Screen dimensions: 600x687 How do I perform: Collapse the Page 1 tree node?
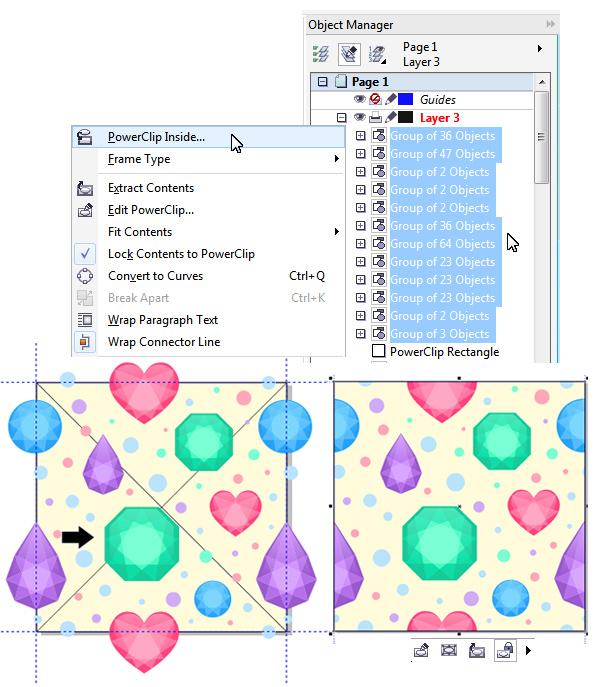323,81
